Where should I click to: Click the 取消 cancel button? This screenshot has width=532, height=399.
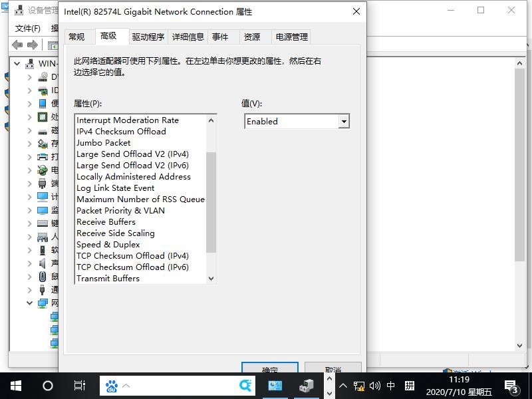click(x=332, y=370)
